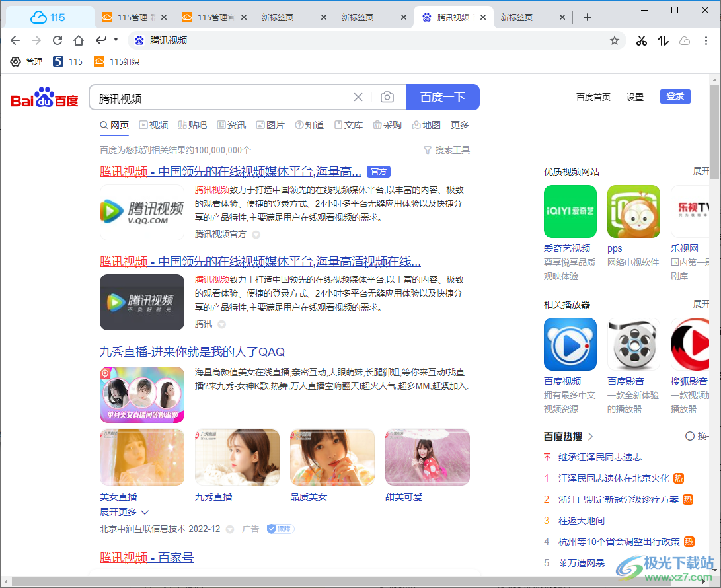
Task: Switch to the first 115管理 browser tab
Action: (134, 17)
